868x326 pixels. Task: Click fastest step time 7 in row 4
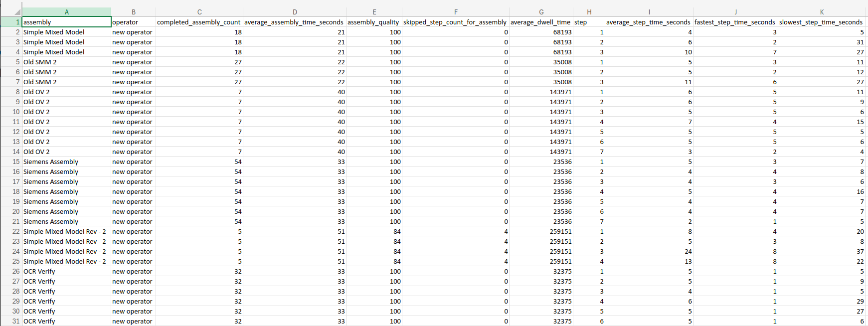coord(775,52)
